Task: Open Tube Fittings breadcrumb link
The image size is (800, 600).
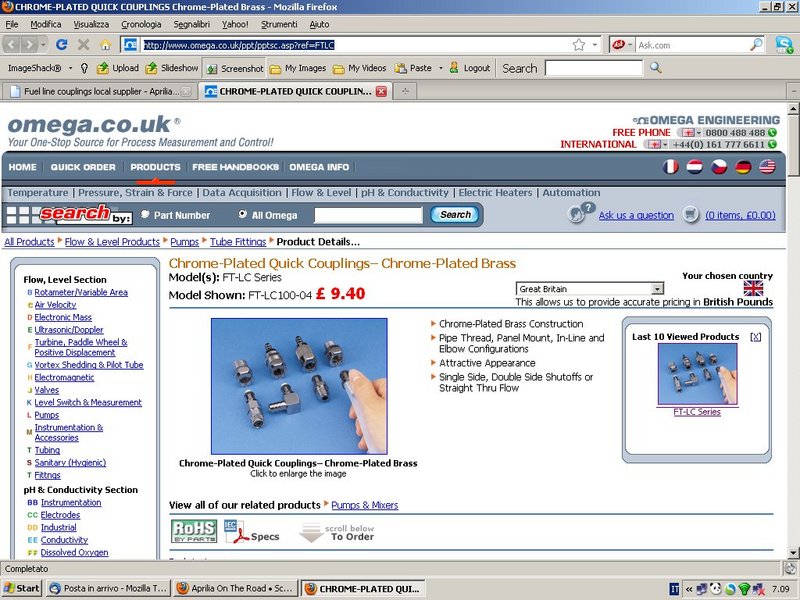Action: tap(238, 242)
